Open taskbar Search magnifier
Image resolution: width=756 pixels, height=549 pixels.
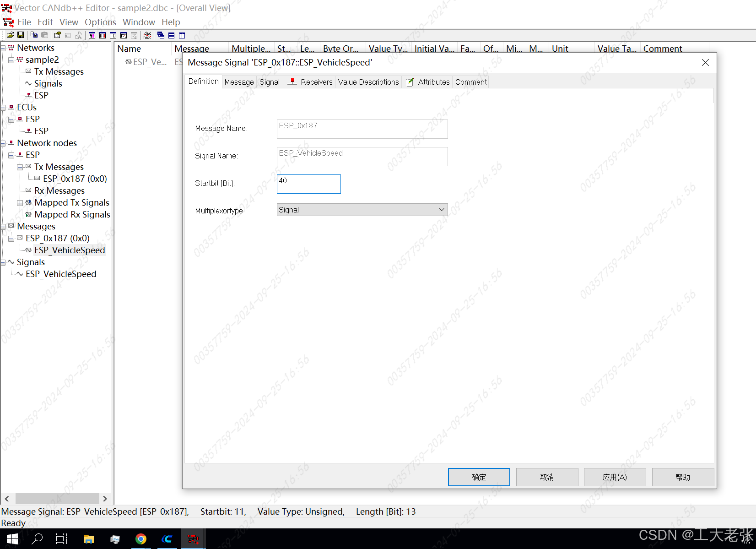coord(37,539)
